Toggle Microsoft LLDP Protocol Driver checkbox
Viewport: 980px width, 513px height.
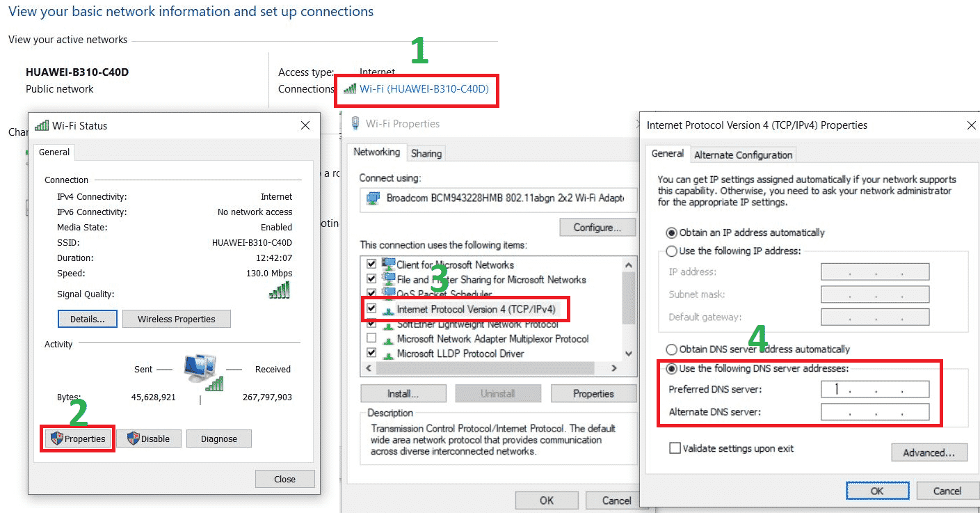(371, 354)
